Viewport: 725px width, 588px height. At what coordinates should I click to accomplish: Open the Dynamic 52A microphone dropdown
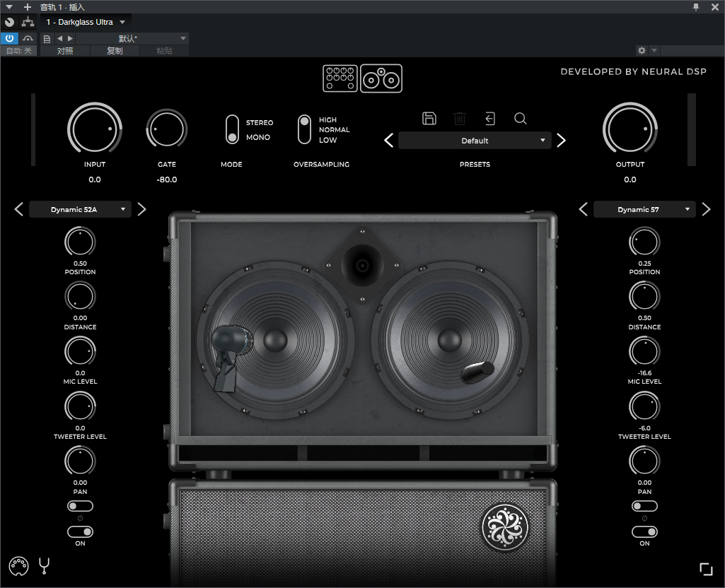click(80, 209)
